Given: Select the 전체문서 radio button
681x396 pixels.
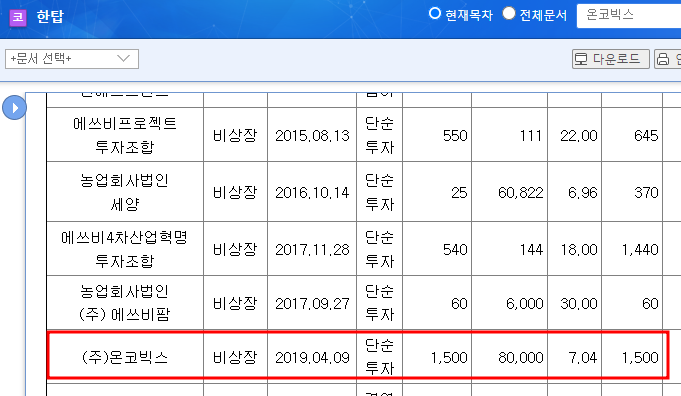Looking at the screenshot, I should coord(509,13).
